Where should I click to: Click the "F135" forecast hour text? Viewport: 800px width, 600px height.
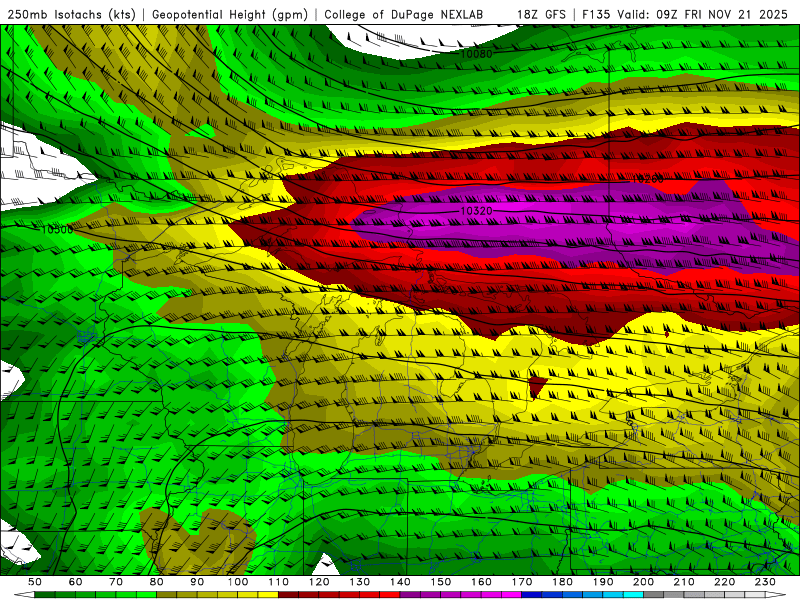coord(597,14)
